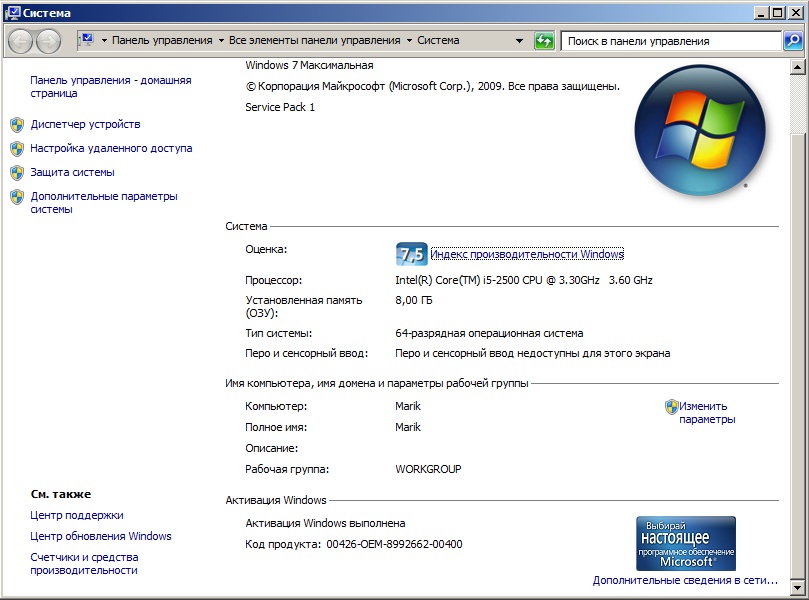Open Центр обновления Windows link
Image resolution: width=809 pixels, height=600 pixels.
pyautogui.click(x=101, y=536)
